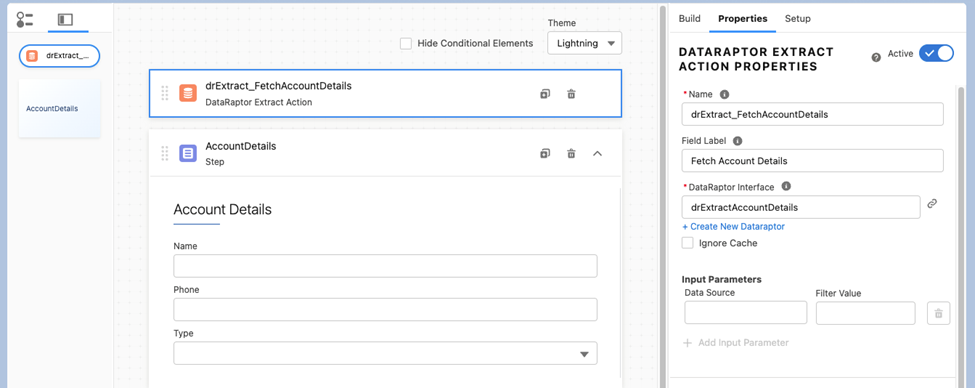Click the drExtract_ pill in left sidebar
This screenshot has width=975, height=388.
coord(60,56)
